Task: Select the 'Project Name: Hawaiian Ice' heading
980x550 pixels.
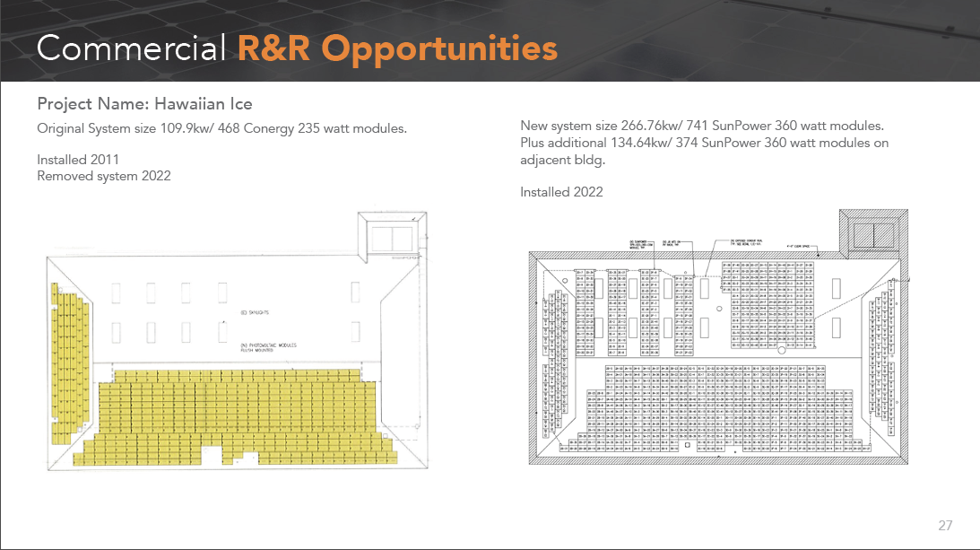Action: point(144,104)
